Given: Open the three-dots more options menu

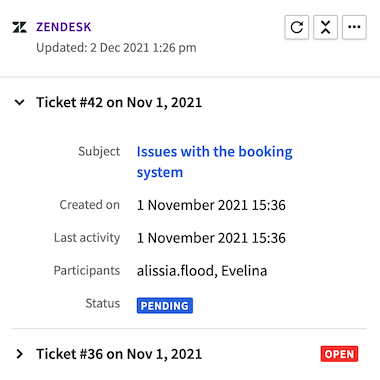Looking at the screenshot, I should [354, 27].
